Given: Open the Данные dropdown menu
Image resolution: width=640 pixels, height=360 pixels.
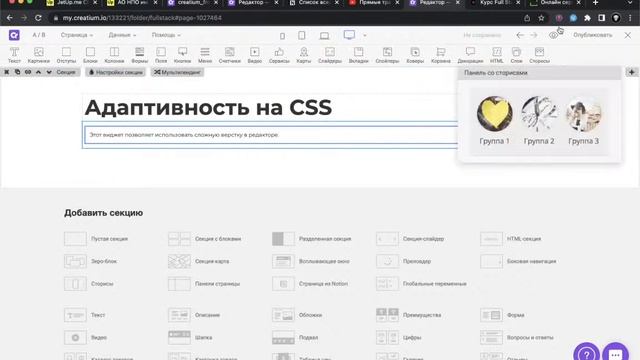Looking at the screenshot, I should 122,35.
